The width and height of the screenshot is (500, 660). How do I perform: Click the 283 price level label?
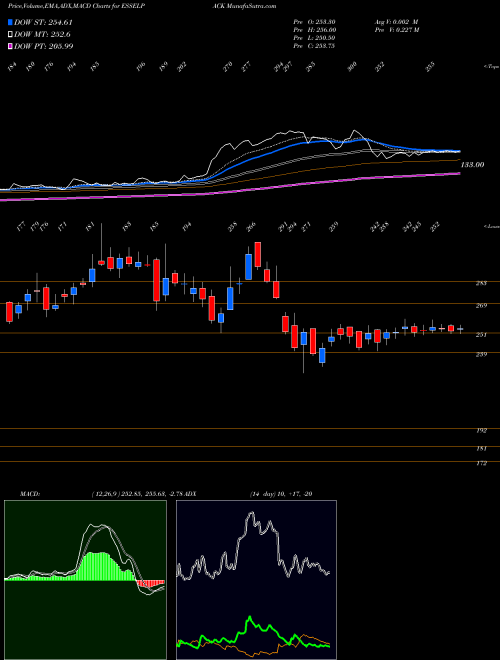pyautogui.click(x=481, y=283)
